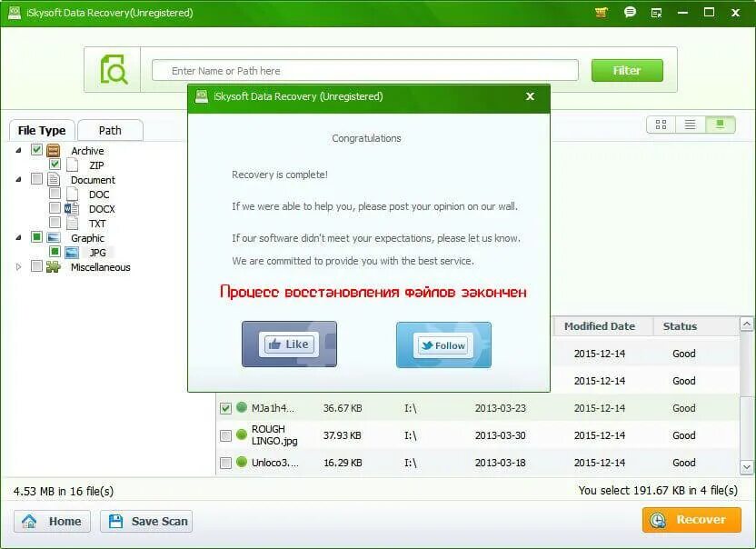The image size is (756, 549).
Task: Click the file list scroll down arrow
Action: point(746,467)
